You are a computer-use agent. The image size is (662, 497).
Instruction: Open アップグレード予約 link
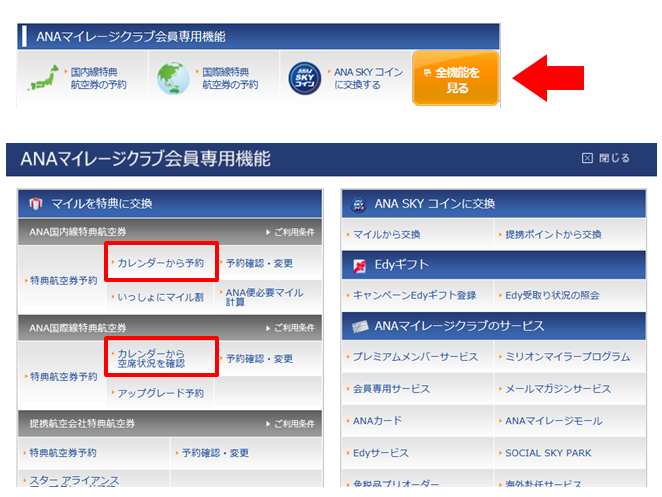[x=160, y=393]
